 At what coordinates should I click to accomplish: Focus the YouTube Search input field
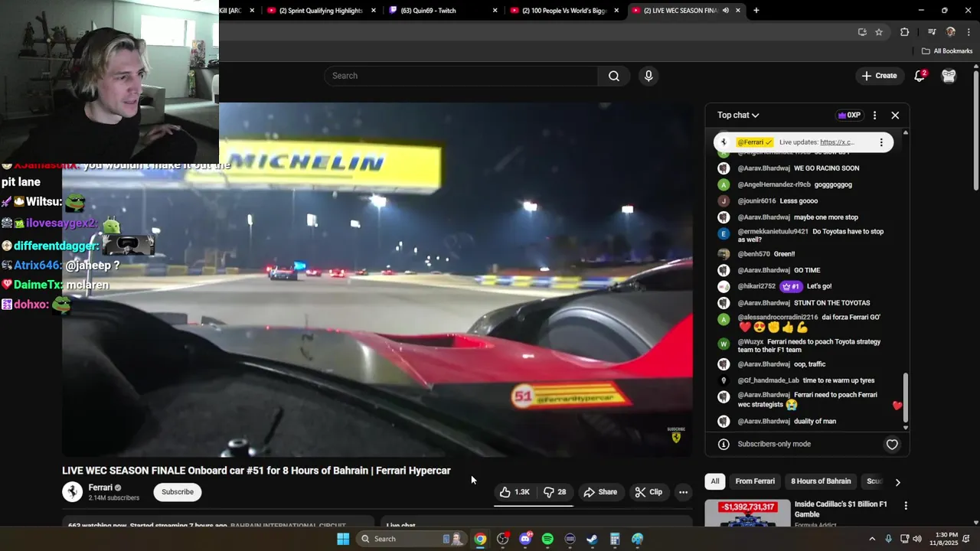(x=462, y=76)
